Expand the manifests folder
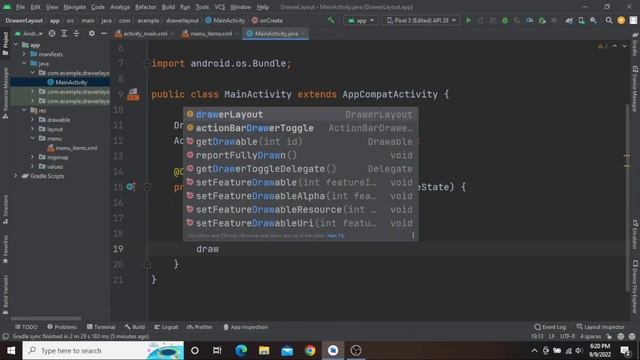This screenshot has width=640, height=360. 24,54
